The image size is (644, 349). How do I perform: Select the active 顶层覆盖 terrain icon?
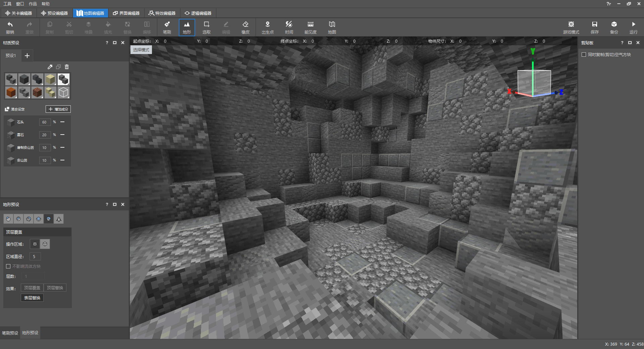tap(49, 219)
